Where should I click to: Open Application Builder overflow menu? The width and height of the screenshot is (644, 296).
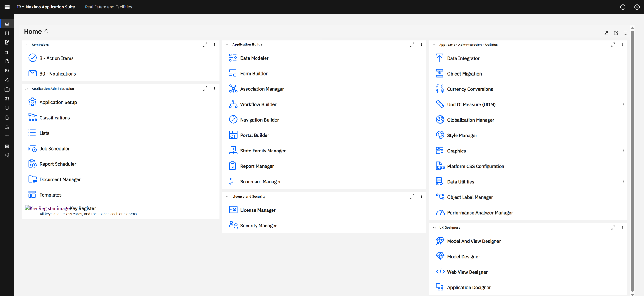pos(421,45)
